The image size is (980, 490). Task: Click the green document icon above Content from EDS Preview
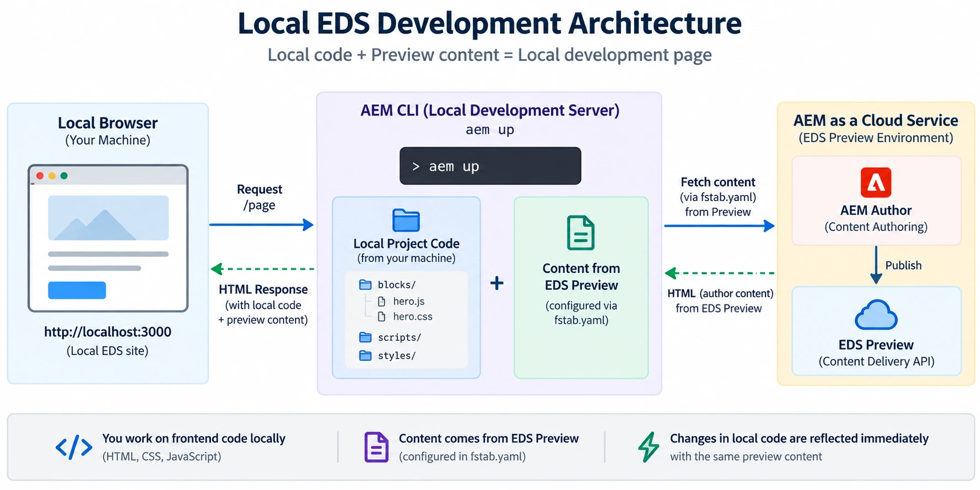581,233
